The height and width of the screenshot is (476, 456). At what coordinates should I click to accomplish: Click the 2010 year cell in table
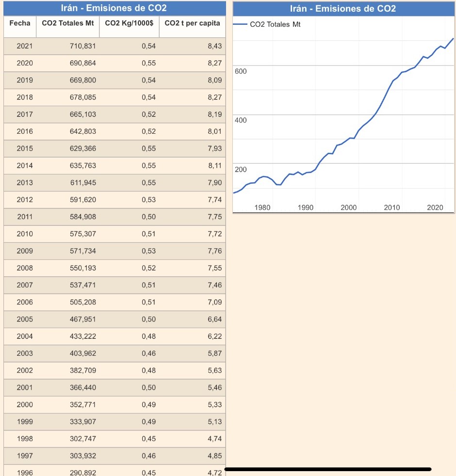click(x=25, y=234)
